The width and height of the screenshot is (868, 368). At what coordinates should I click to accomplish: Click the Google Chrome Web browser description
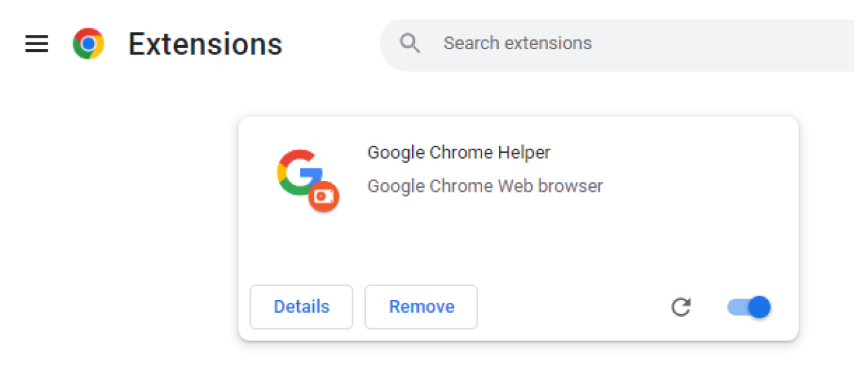[x=485, y=186]
